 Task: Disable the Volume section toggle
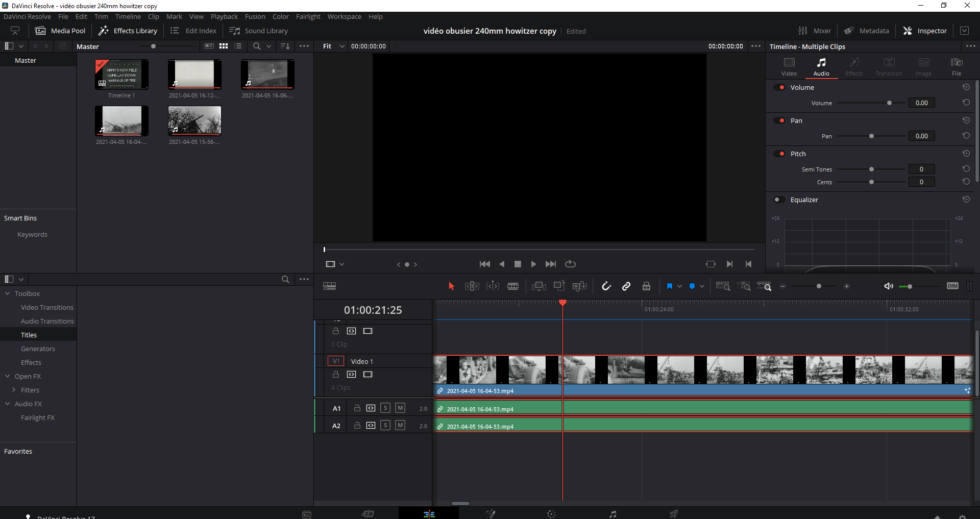point(779,87)
